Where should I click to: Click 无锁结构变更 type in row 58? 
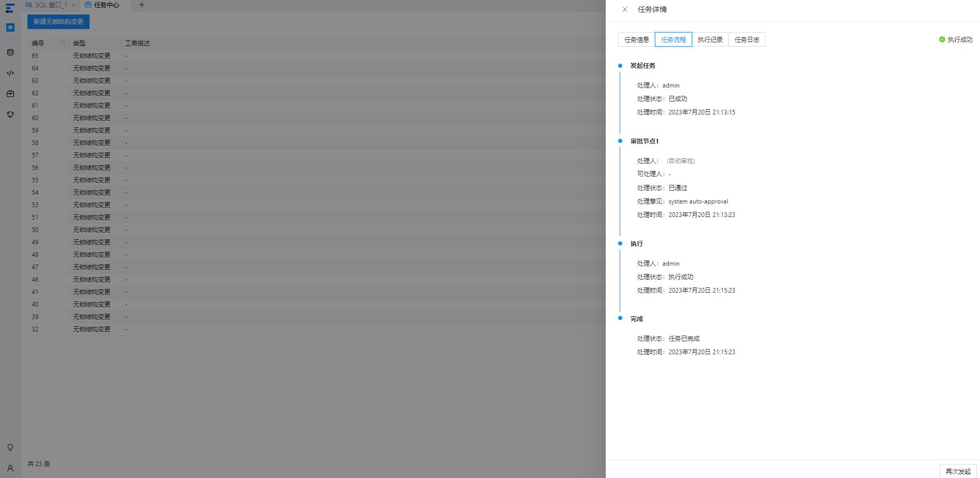(x=92, y=143)
